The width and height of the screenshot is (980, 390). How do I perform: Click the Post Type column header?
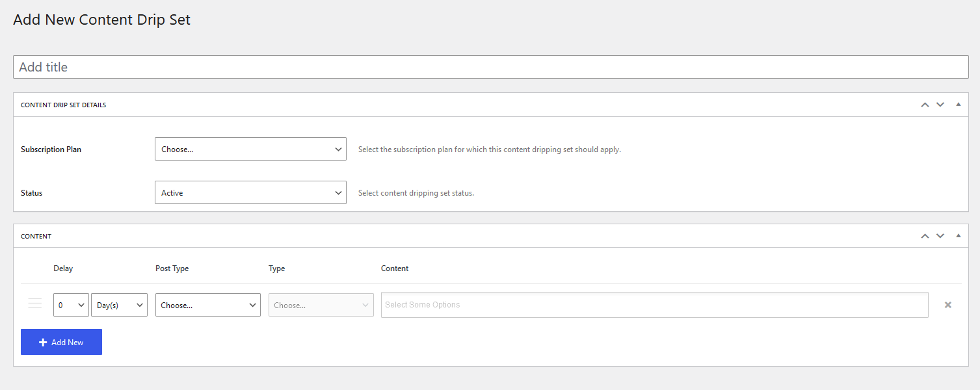pyautogui.click(x=172, y=268)
